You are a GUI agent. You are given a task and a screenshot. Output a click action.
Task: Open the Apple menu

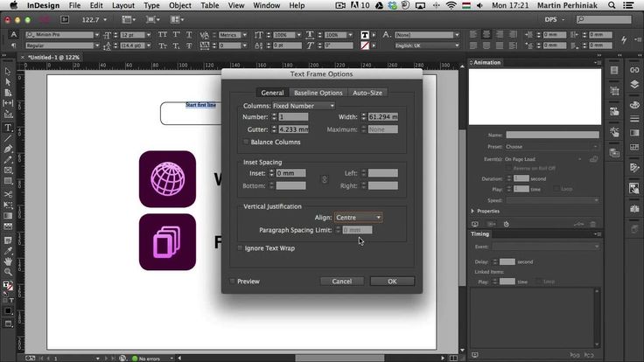pos(13,5)
